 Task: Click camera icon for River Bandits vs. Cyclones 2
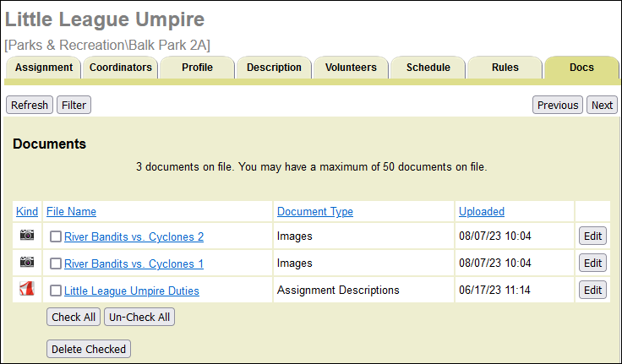(27, 236)
